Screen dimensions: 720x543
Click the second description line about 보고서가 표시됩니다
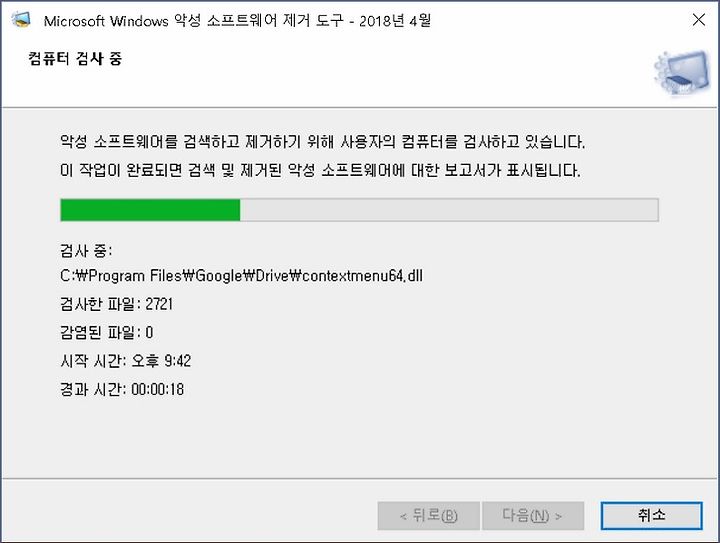point(320,170)
